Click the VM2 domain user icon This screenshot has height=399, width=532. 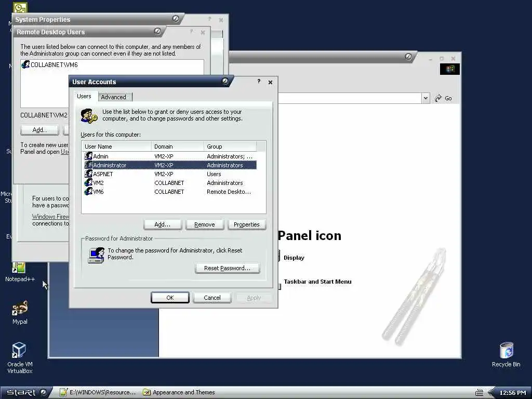tap(88, 182)
